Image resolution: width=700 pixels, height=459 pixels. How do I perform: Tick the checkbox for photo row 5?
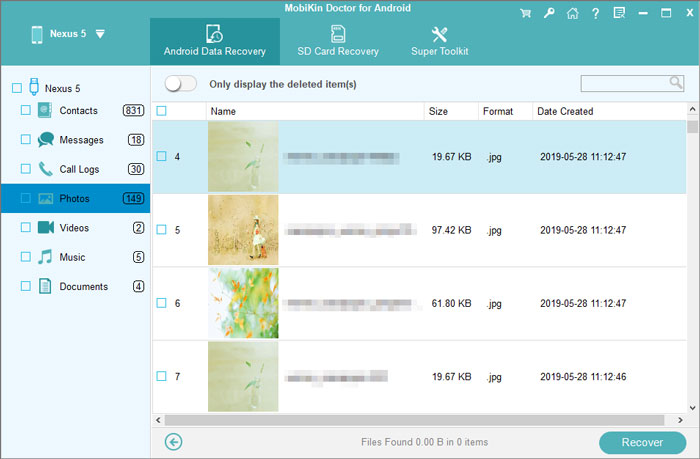click(x=162, y=230)
